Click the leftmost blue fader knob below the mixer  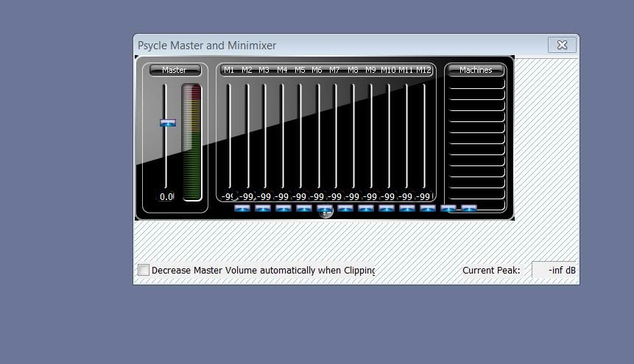[x=242, y=208]
